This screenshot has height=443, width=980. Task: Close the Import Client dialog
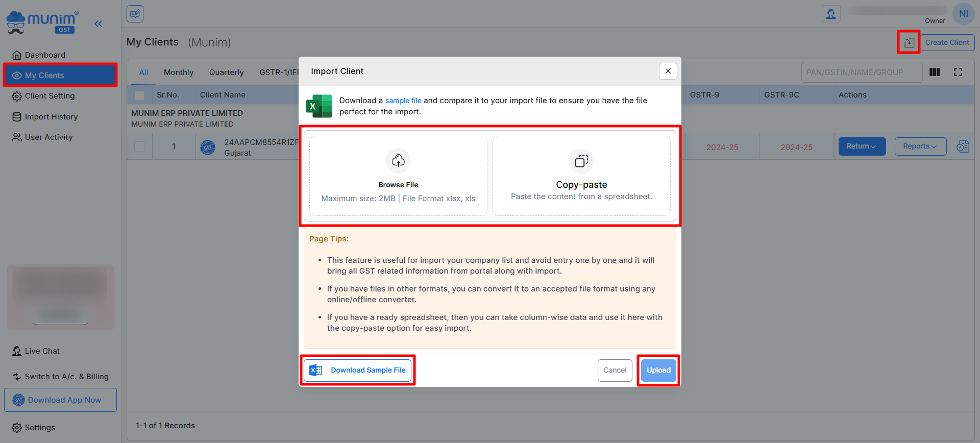click(668, 71)
